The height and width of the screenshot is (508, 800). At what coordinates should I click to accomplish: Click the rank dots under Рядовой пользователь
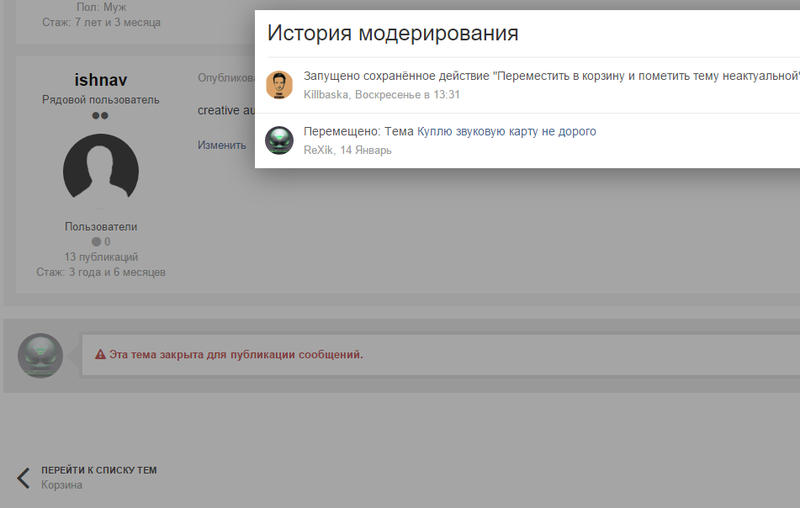[x=101, y=116]
